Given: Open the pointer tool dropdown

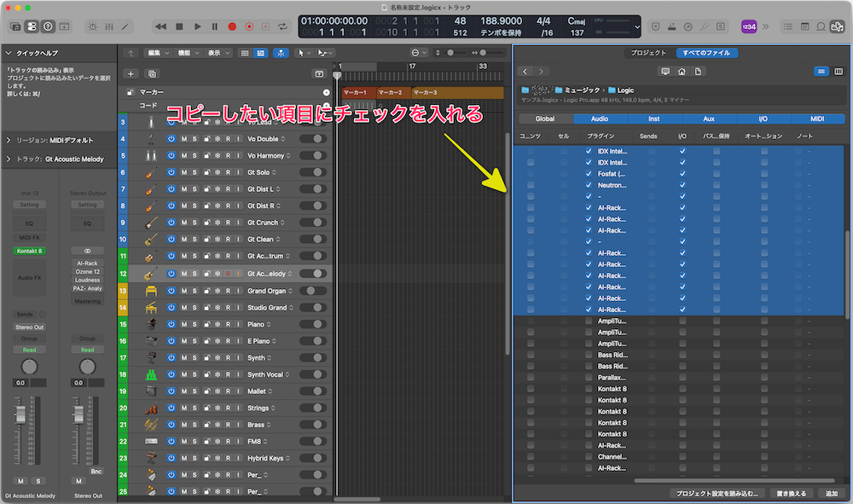Looking at the screenshot, I should click(304, 53).
